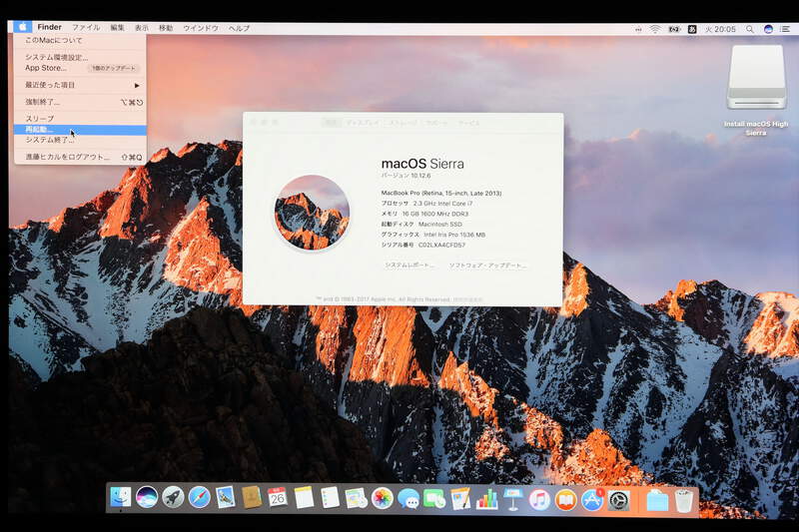The width and height of the screenshot is (799, 532).
Task: Open Mail stamp icon in Dock
Action: point(226,497)
